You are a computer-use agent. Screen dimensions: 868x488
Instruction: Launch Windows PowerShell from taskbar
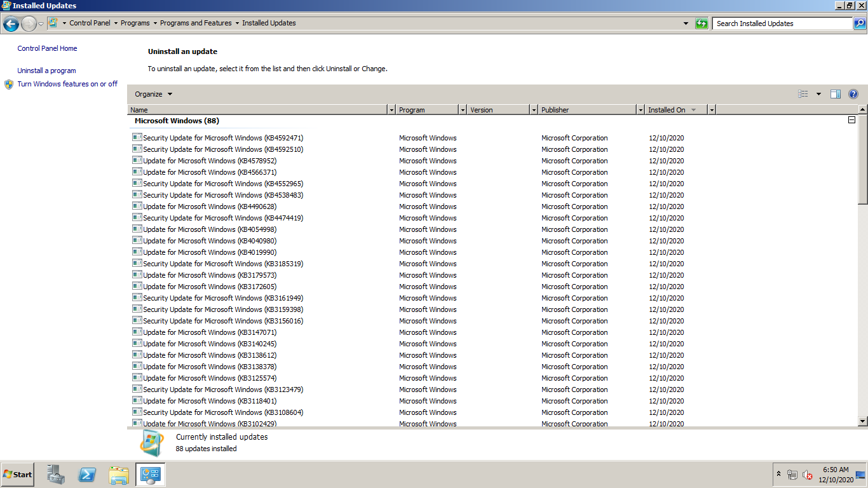(88, 475)
